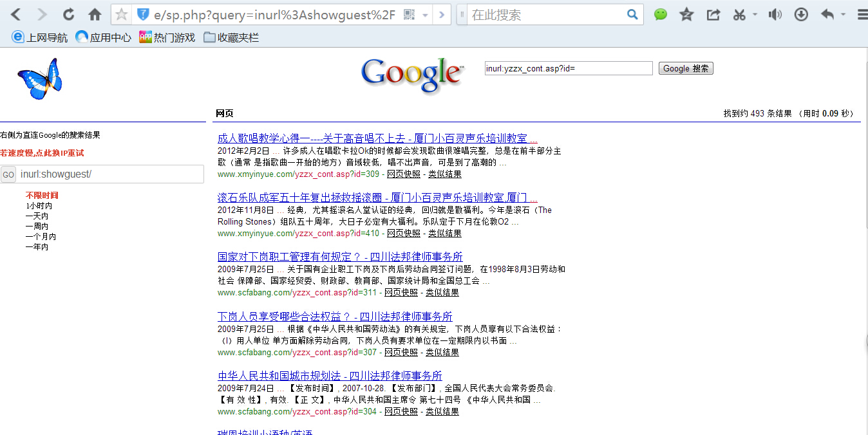This screenshot has height=435, width=868.
Task: Click the GO button in sidebar
Action: coord(8,174)
